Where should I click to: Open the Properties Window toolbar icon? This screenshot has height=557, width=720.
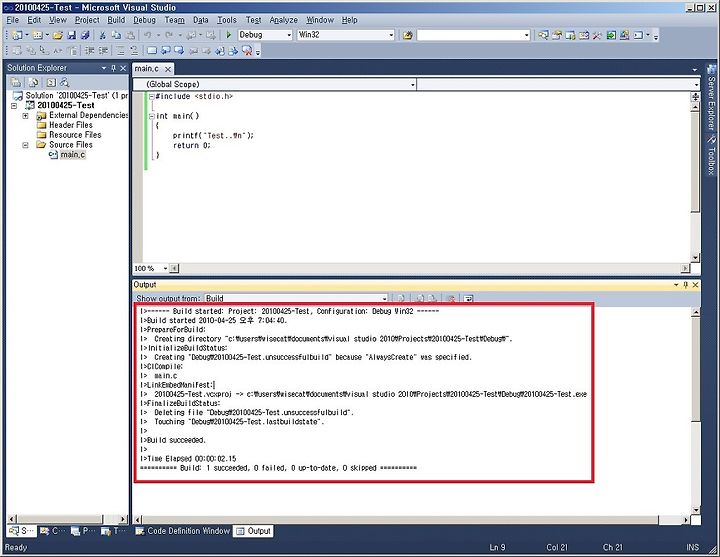click(557, 35)
